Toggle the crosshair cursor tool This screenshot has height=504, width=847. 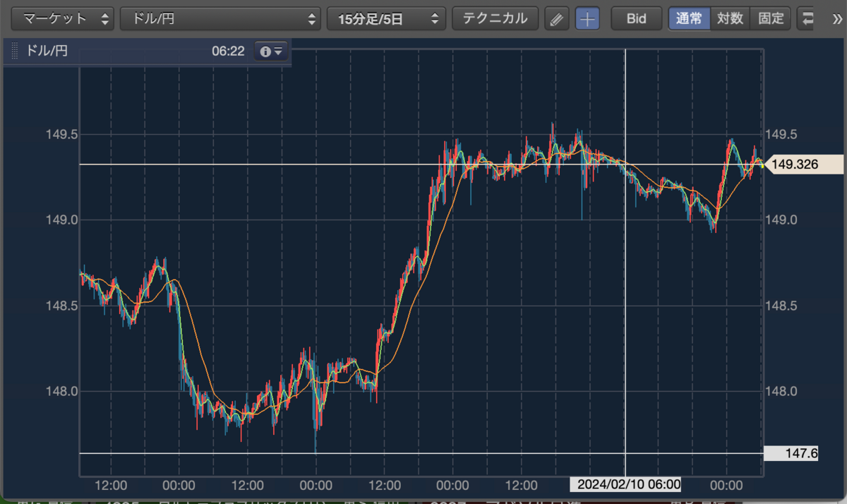[x=587, y=19]
